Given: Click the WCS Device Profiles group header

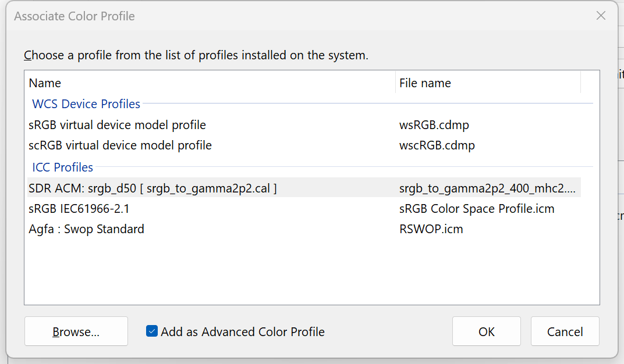Looking at the screenshot, I should point(86,104).
